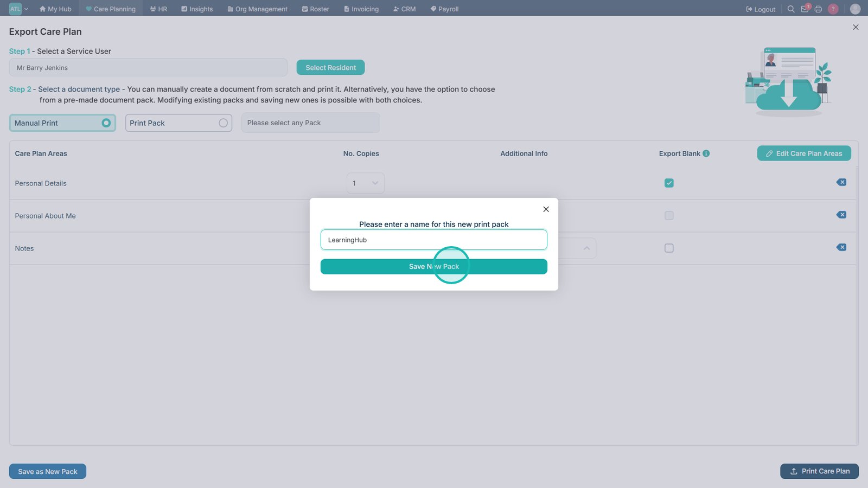
Task: Open the My Hub menu
Action: 55,9
